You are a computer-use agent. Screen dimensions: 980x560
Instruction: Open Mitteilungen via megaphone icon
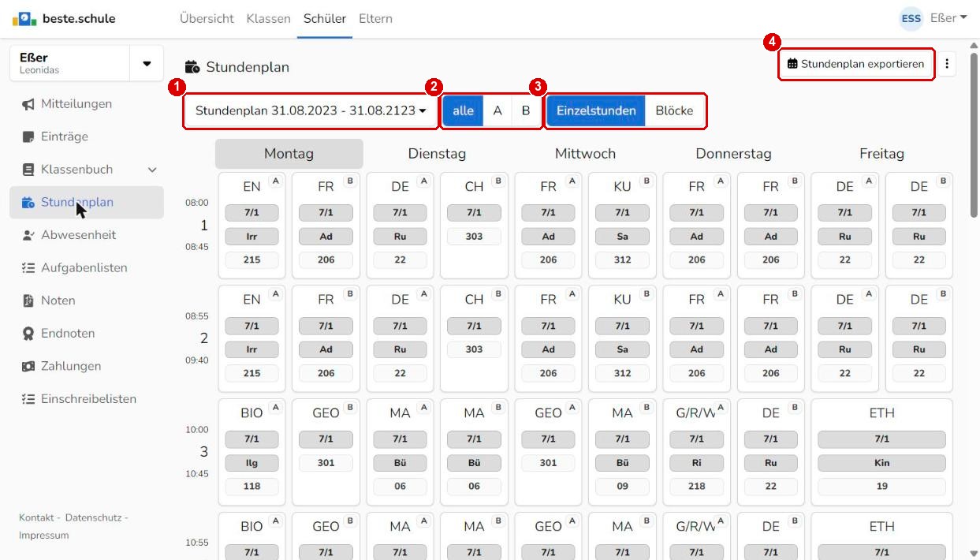coord(28,104)
